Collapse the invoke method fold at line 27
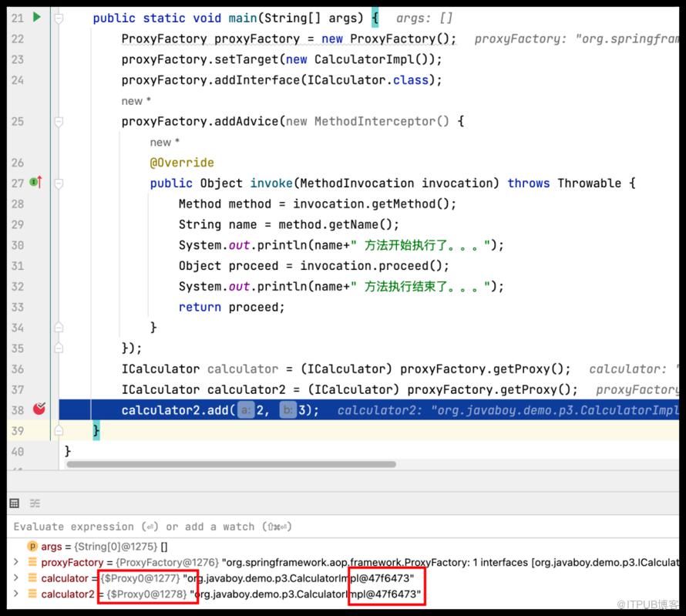The height and width of the screenshot is (616, 686). click(59, 183)
